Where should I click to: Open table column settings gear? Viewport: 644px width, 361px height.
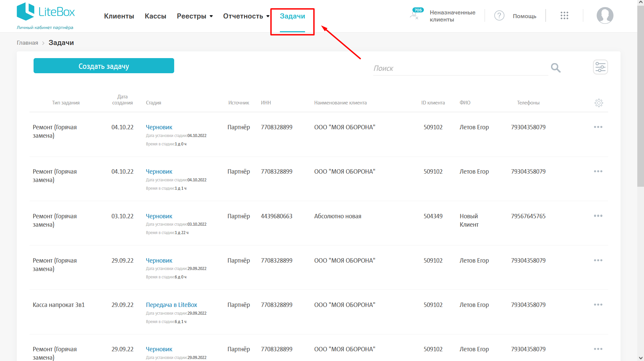[x=599, y=103]
